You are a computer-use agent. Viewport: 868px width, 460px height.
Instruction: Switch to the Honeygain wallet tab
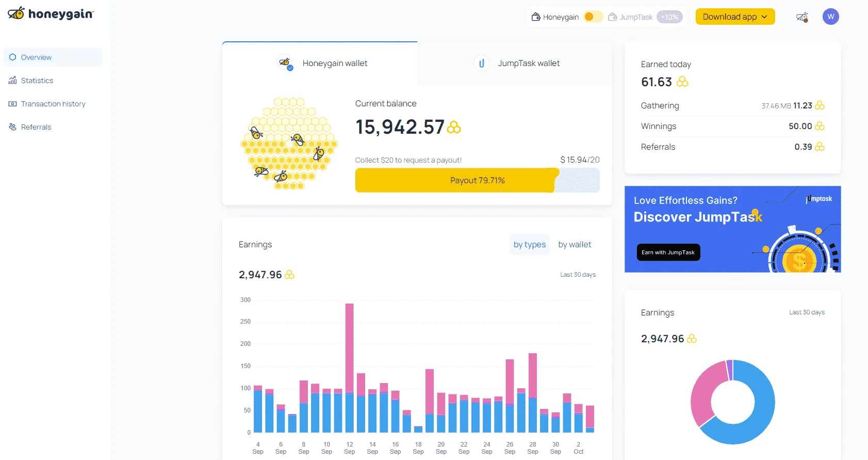coord(320,63)
